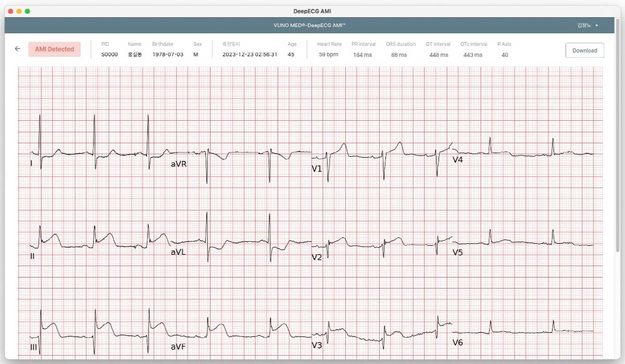The width and height of the screenshot is (625, 364).
Task: Select the PID value S0000
Action: 109,55
